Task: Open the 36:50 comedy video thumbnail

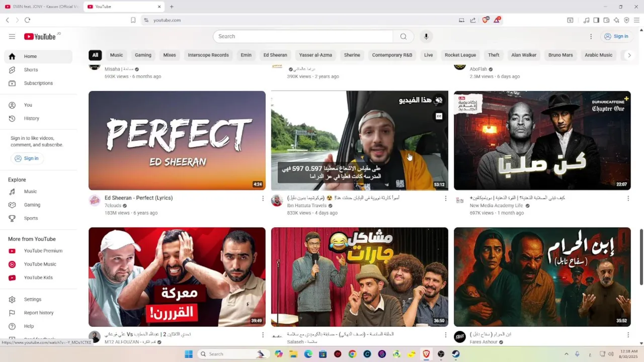Action: tap(360, 277)
